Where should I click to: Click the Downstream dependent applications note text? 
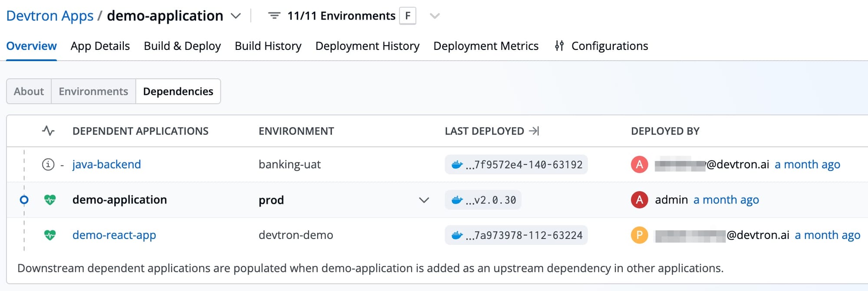click(x=370, y=268)
